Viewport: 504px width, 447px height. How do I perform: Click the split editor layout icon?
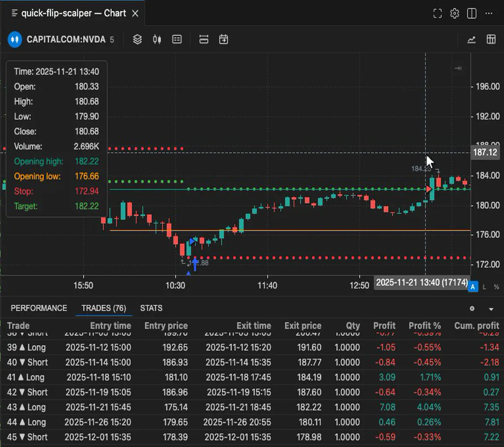[472, 14]
